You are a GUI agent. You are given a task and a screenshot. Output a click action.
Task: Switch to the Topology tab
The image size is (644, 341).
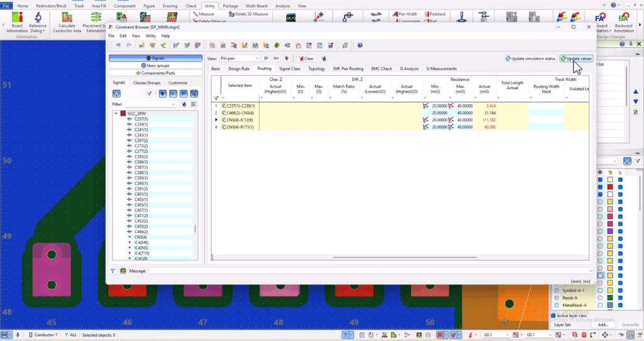(316, 69)
